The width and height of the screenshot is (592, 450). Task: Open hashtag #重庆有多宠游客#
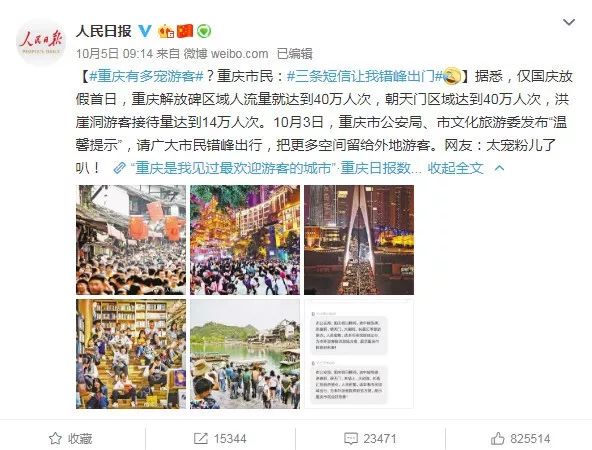[x=146, y=77]
